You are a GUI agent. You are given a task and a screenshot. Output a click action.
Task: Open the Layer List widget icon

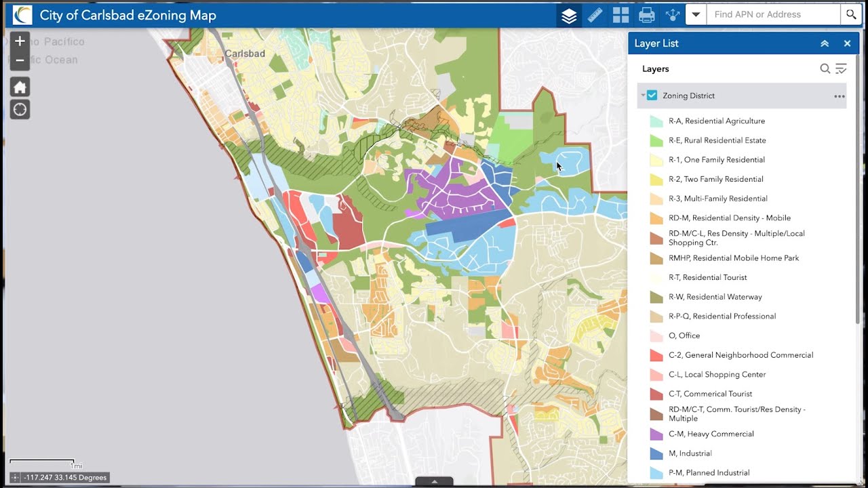(x=569, y=15)
